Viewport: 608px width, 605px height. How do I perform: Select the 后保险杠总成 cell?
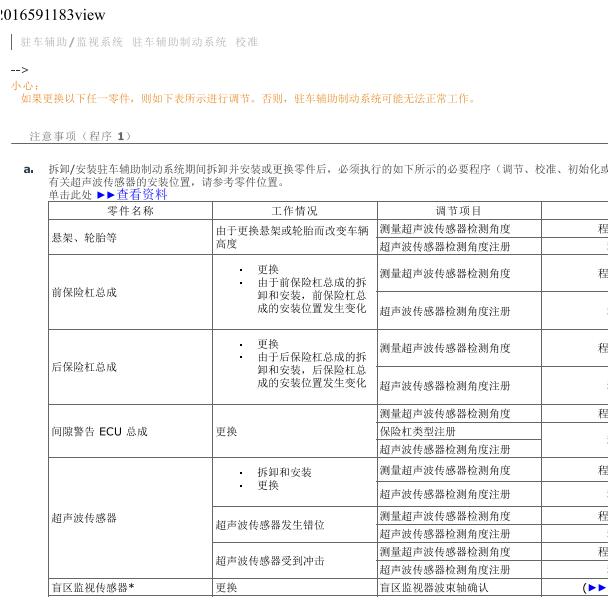(130, 367)
